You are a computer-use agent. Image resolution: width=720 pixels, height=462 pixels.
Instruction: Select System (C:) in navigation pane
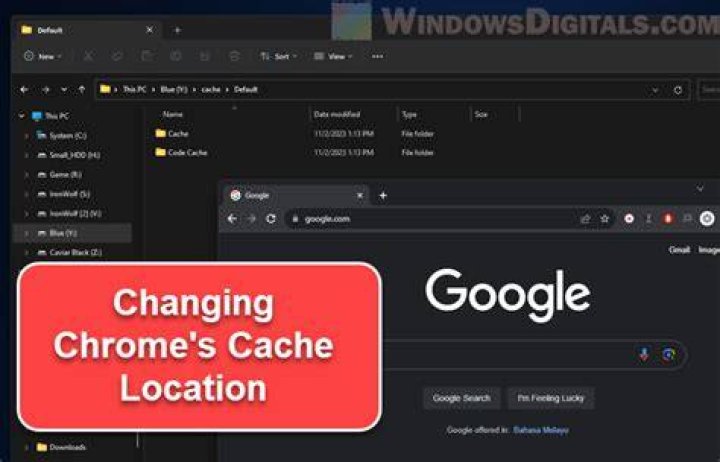pos(68,135)
